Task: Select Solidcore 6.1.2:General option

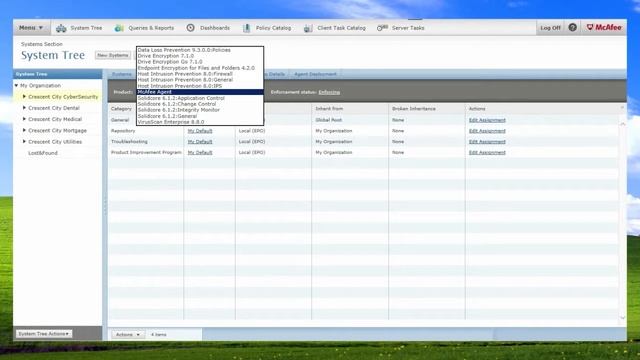Action: 200,116
